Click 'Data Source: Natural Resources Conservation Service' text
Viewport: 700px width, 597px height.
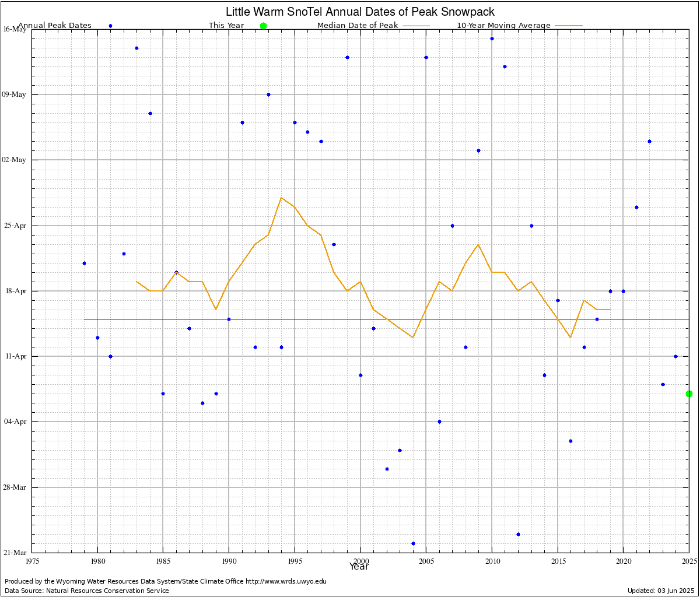[87, 591]
